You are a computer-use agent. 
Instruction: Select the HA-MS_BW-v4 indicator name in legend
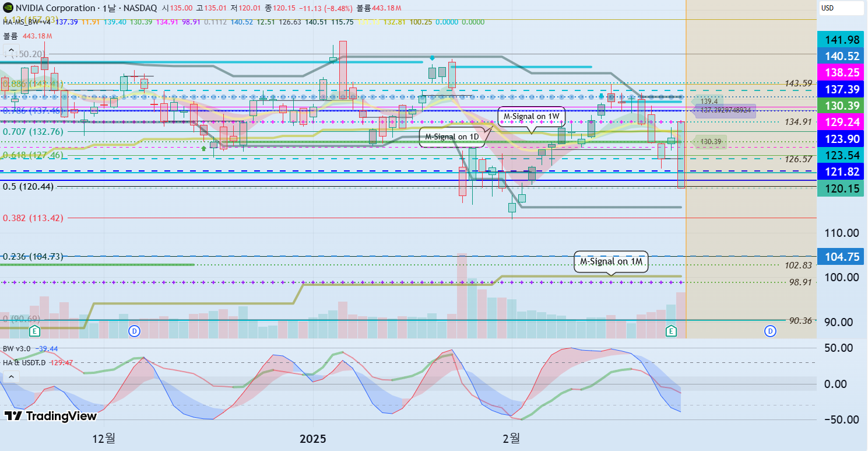coord(28,22)
